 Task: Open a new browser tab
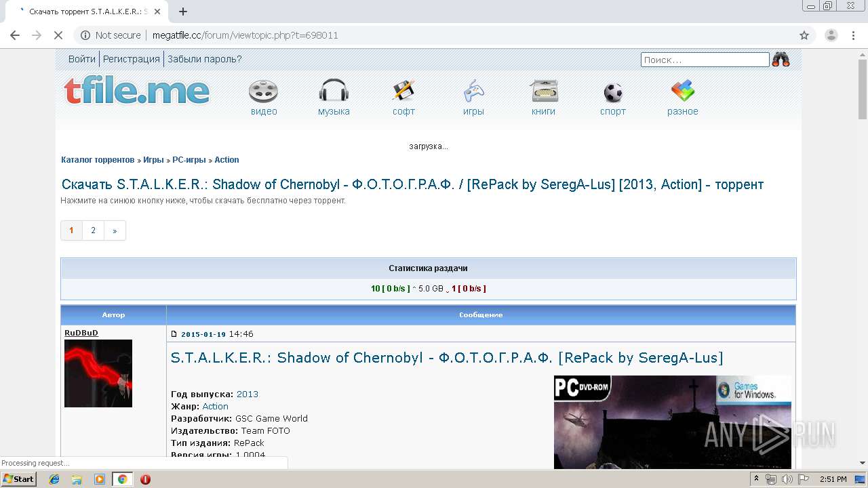point(182,12)
